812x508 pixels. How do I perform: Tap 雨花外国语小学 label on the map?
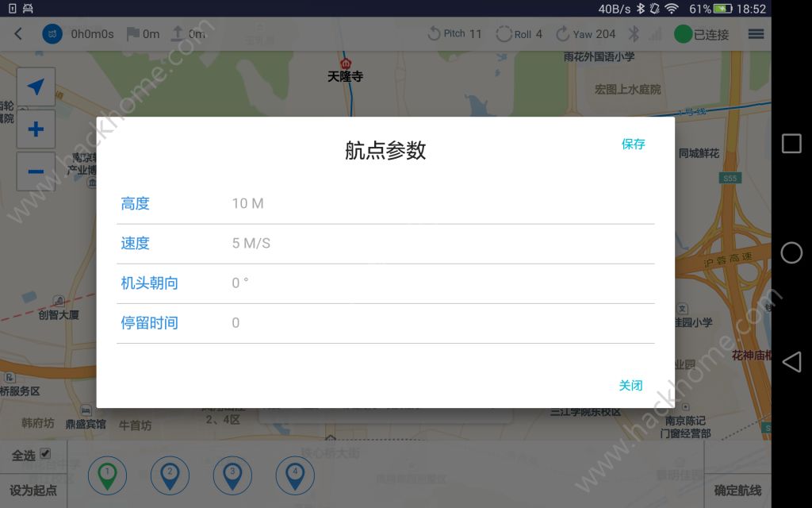599,56
